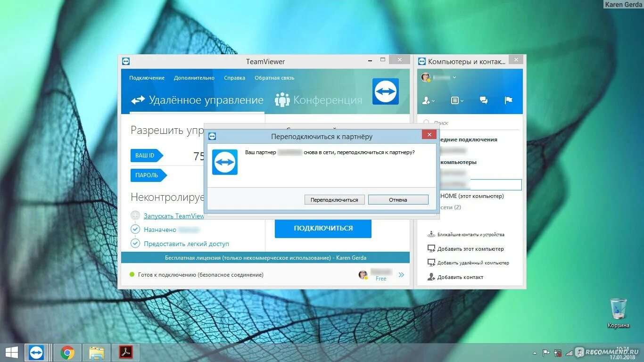The height and width of the screenshot is (362, 644).
Task: Open the Корзина recycle bin on the desktop
Action: 618,313
